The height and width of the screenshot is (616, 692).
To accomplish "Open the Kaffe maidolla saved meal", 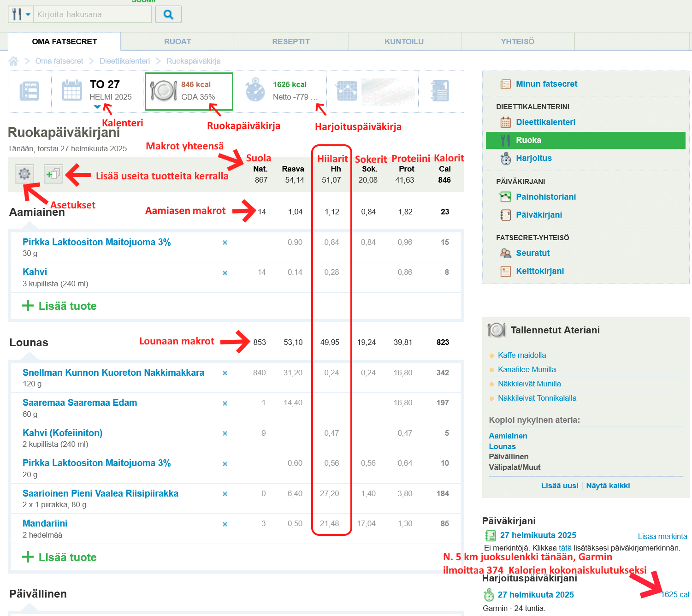I will pyautogui.click(x=521, y=355).
